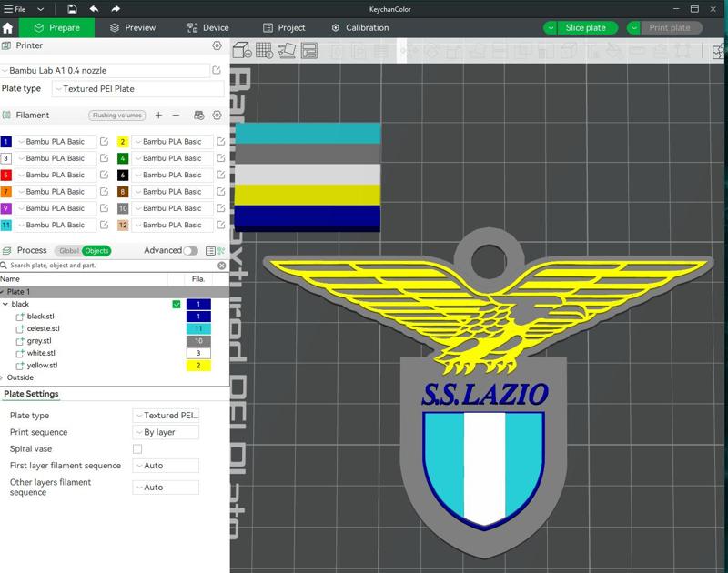Open filament 1 Bambu PLA Basic dropdown
Image resolution: width=728 pixels, height=573 pixels.
pos(56,142)
